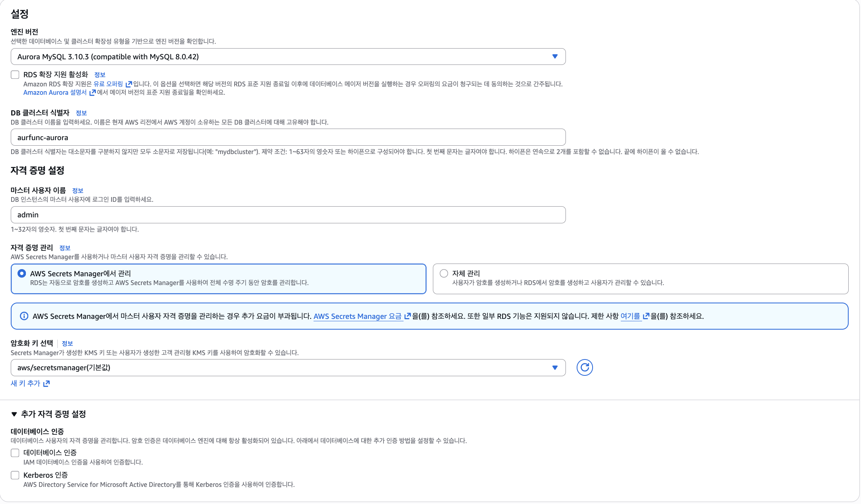
Task: Open the aws/secretsmanager encryption key dropdown
Action: pos(288,367)
